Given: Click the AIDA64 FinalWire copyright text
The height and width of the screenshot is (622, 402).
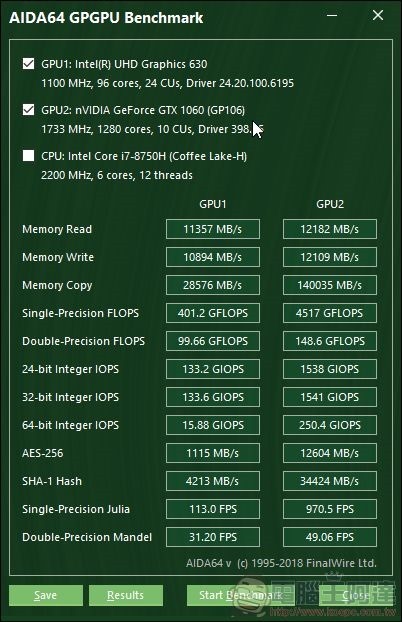Looking at the screenshot, I should click(x=281, y=563).
